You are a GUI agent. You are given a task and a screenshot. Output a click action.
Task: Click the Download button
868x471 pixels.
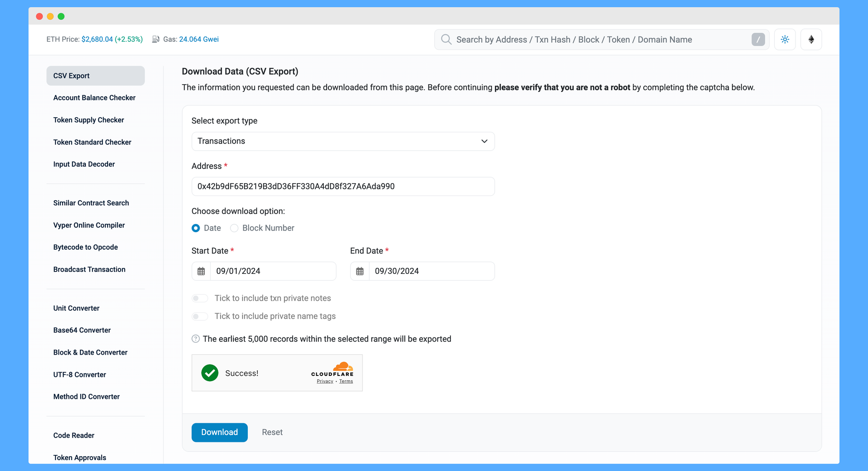pos(219,431)
